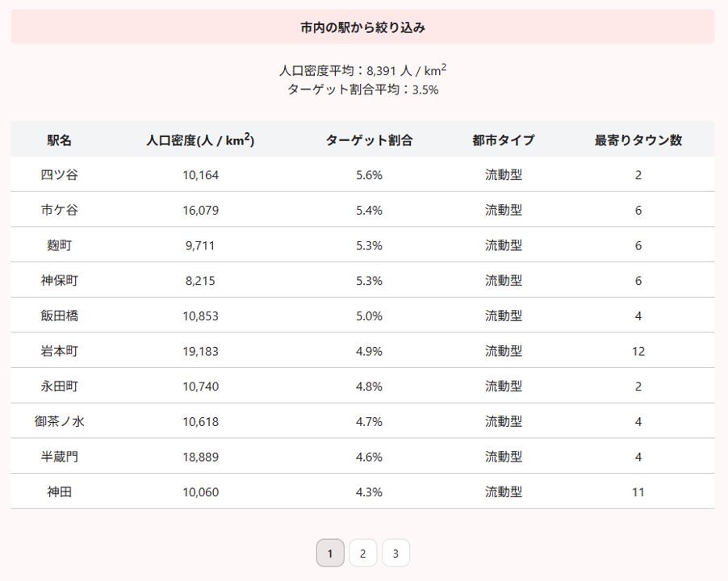Select 飯田橋 station name
Viewport: 728px width, 581px height.
[x=60, y=316]
